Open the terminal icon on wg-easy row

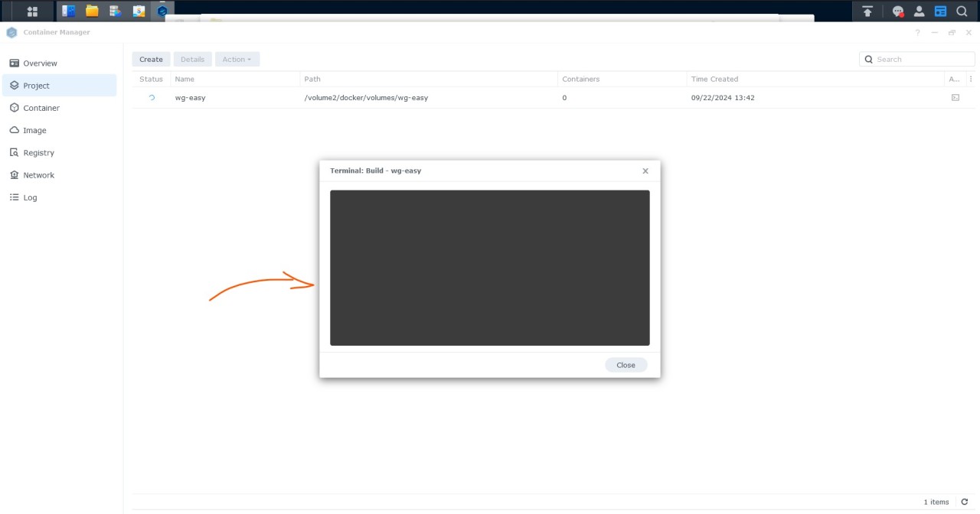tap(955, 97)
